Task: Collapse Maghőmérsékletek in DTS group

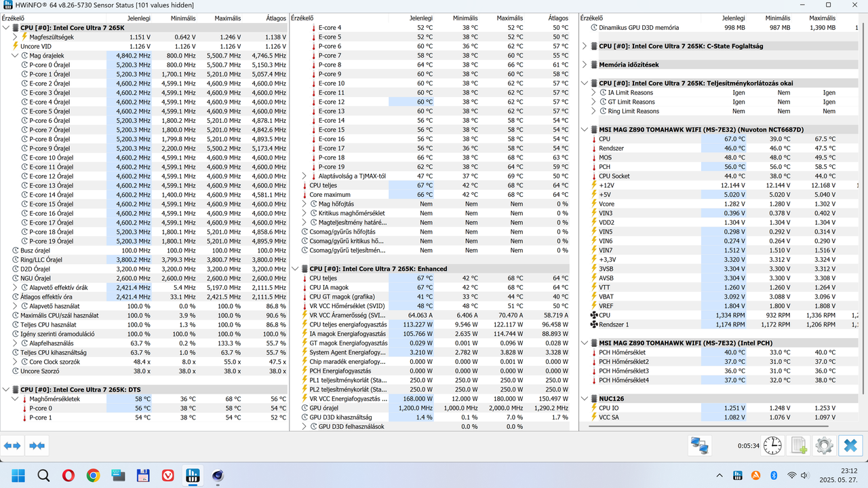Action: (16, 399)
